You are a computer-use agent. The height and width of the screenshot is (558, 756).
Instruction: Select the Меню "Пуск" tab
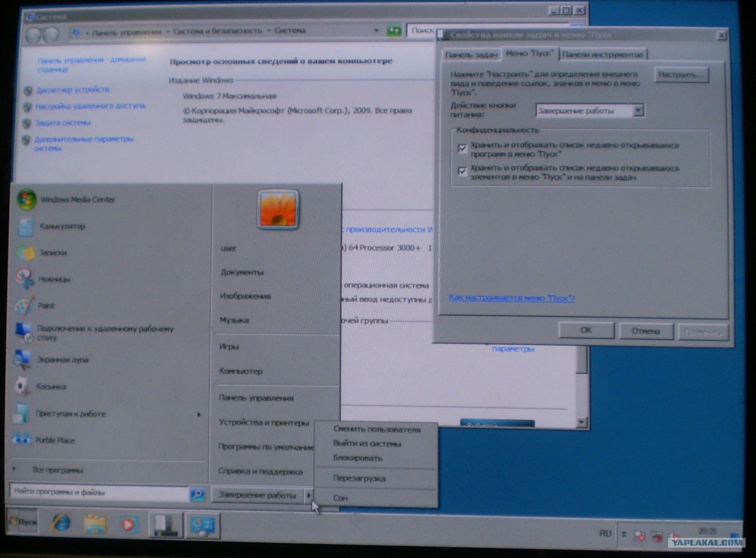pyautogui.click(x=530, y=53)
